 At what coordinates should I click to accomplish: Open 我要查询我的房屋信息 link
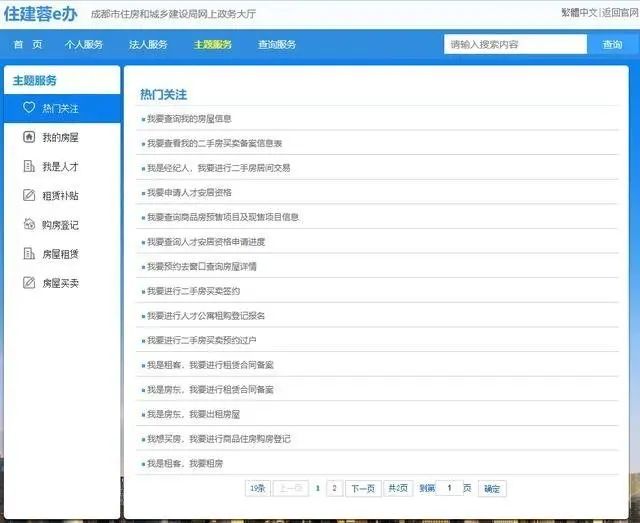pos(189,119)
